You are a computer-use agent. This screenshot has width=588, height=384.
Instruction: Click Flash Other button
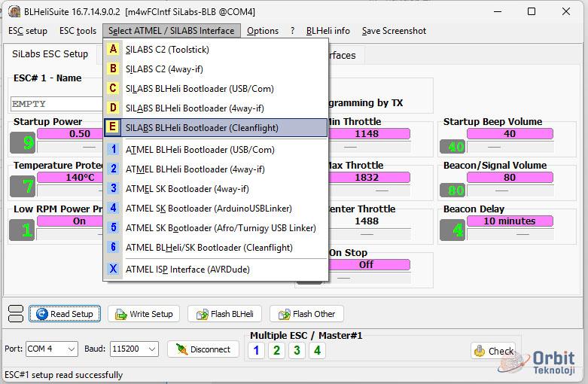pyautogui.click(x=306, y=314)
